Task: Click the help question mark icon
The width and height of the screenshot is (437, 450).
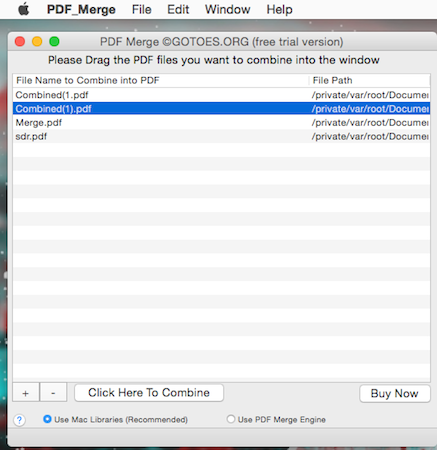Action: (19, 420)
